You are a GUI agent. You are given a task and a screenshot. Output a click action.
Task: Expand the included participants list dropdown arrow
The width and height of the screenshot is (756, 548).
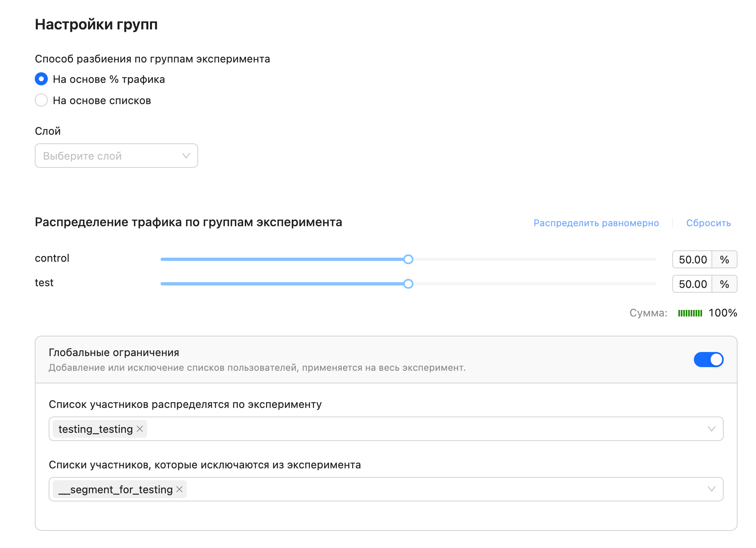coord(711,429)
